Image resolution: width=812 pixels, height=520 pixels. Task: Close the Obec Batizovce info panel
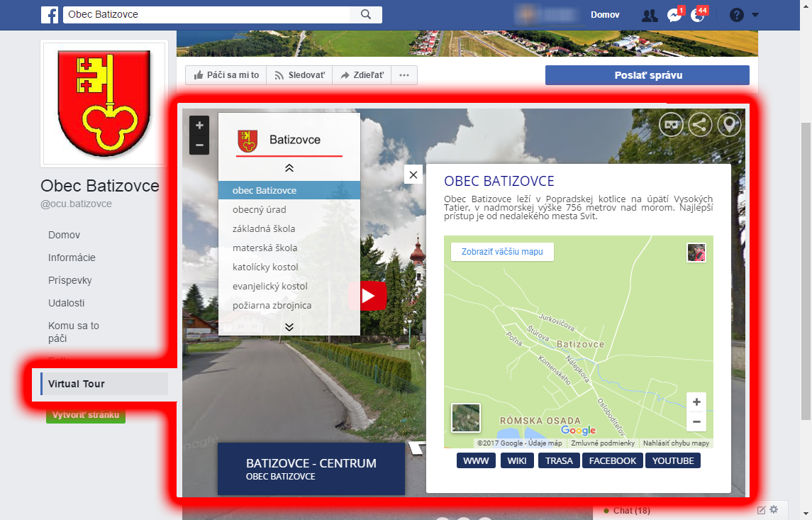point(413,175)
